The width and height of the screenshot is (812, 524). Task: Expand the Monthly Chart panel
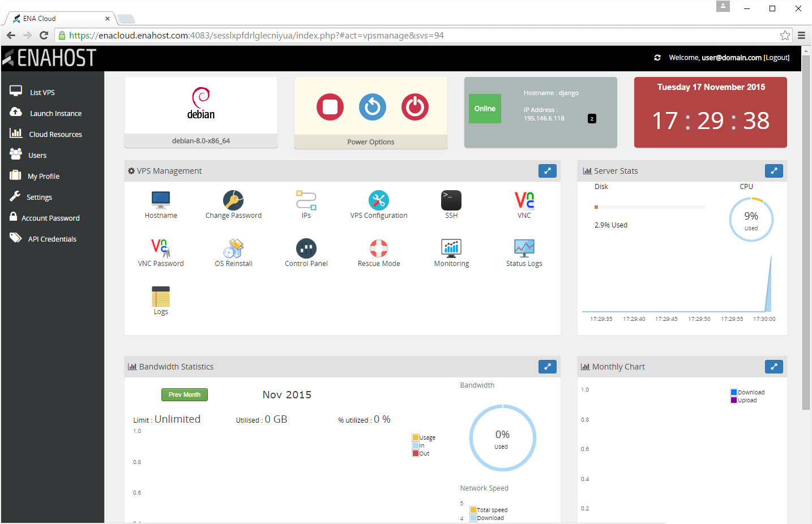pyautogui.click(x=774, y=367)
